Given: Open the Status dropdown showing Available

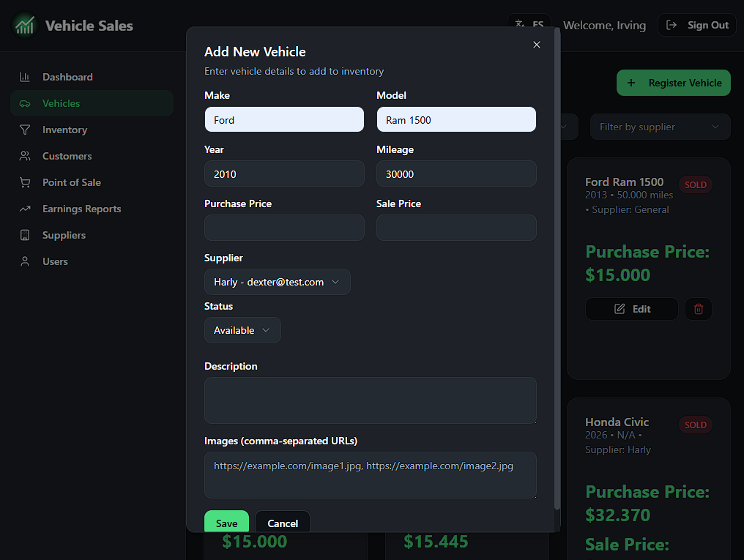Looking at the screenshot, I should tap(242, 330).
